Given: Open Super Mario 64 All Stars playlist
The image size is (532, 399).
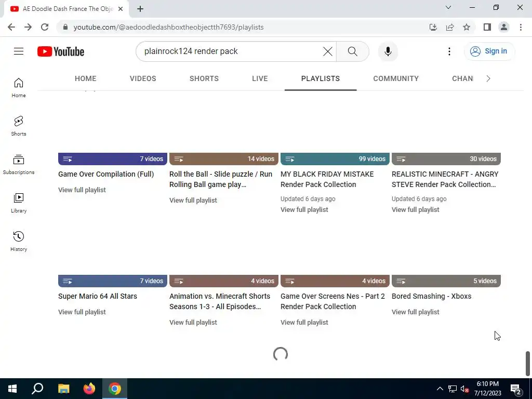Looking at the screenshot, I should (97, 296).
